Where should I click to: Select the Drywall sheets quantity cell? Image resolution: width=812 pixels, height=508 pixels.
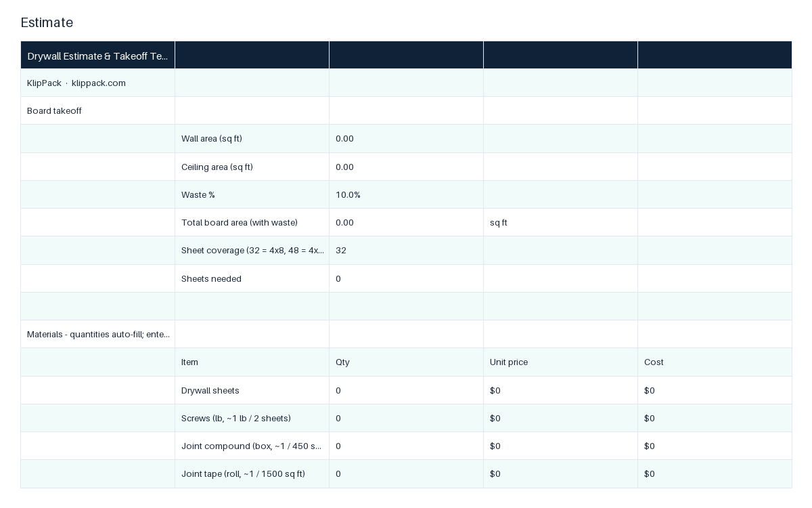(407, 390)
